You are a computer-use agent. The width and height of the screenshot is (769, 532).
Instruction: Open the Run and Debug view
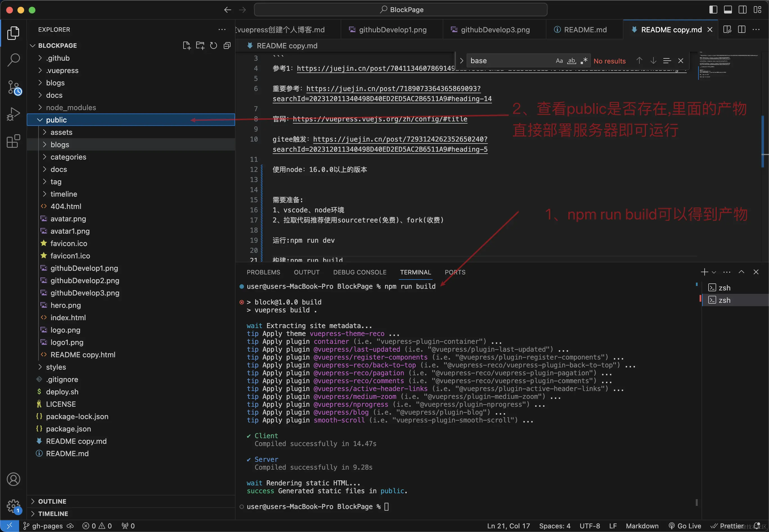point(13,114)
